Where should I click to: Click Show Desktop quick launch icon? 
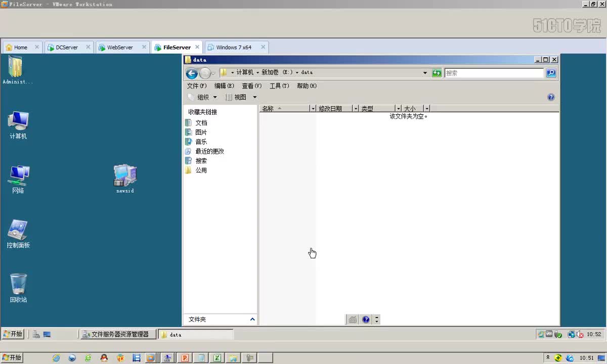click(x=47, y=335)
